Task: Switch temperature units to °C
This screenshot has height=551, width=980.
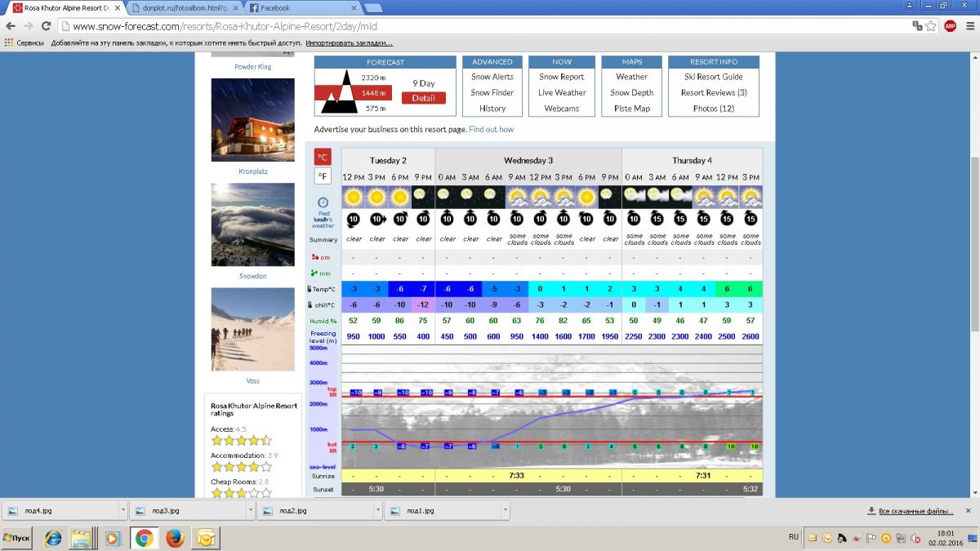Action: (x=323, y=157)
